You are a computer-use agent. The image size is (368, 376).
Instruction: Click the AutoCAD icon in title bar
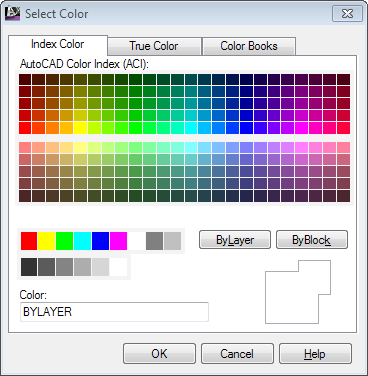pyautogui.click(x=12, y=14)
